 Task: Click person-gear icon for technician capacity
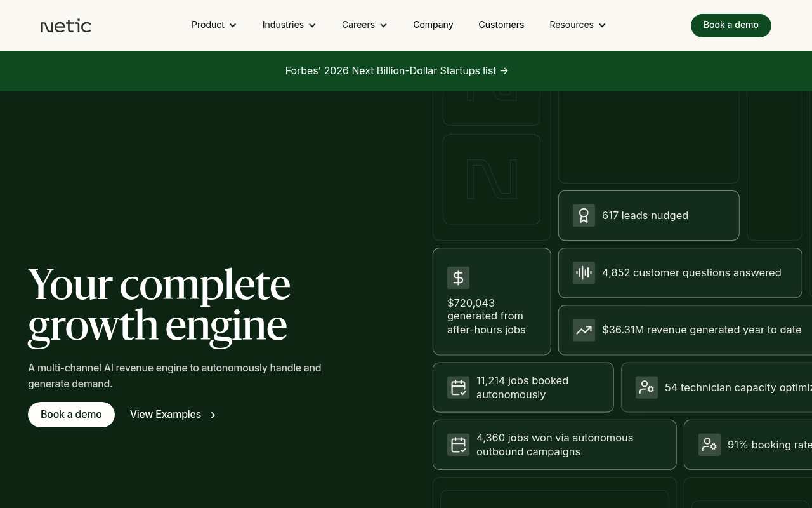coord(646,387)
